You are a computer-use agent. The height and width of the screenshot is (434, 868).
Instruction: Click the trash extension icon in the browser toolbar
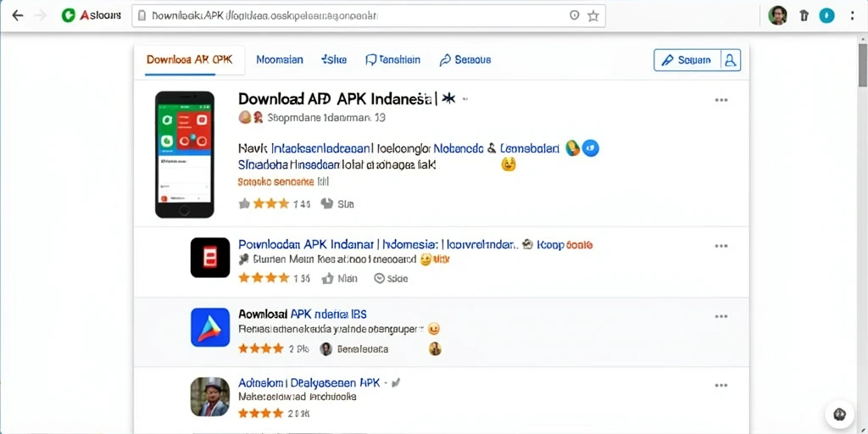pyautogui.click(x=804, y=15)
